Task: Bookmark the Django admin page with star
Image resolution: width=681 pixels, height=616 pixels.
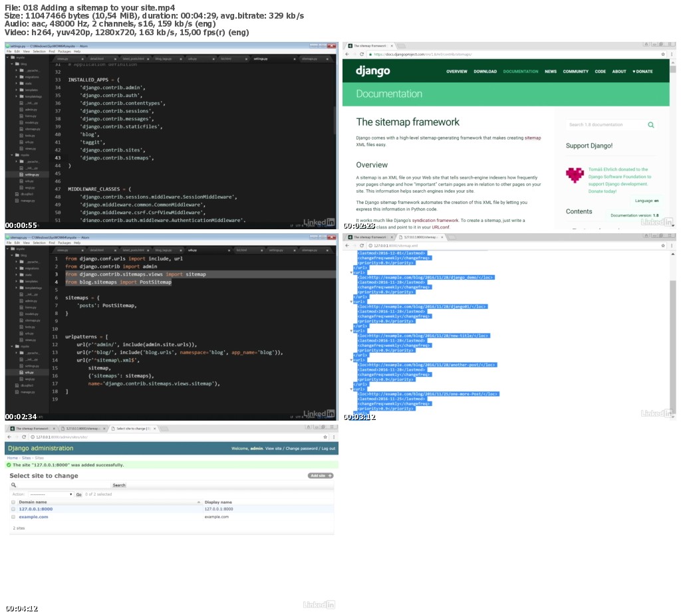Action: [325, 437]
